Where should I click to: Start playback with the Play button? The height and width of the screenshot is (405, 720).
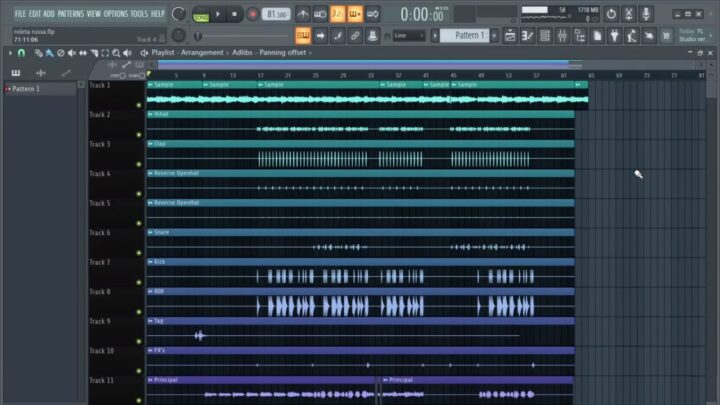[x=218, y=14]
